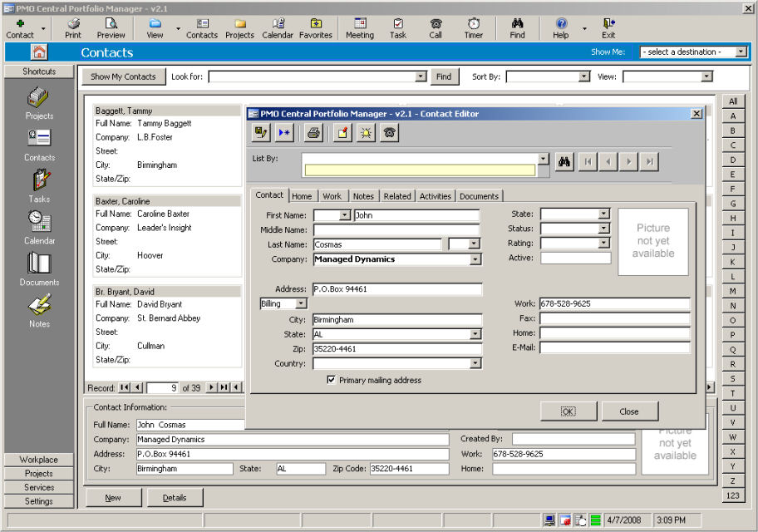Switch to the Home tab
Image resolution: width=758 pixels, height=532 pixels.
click(302, 196)
